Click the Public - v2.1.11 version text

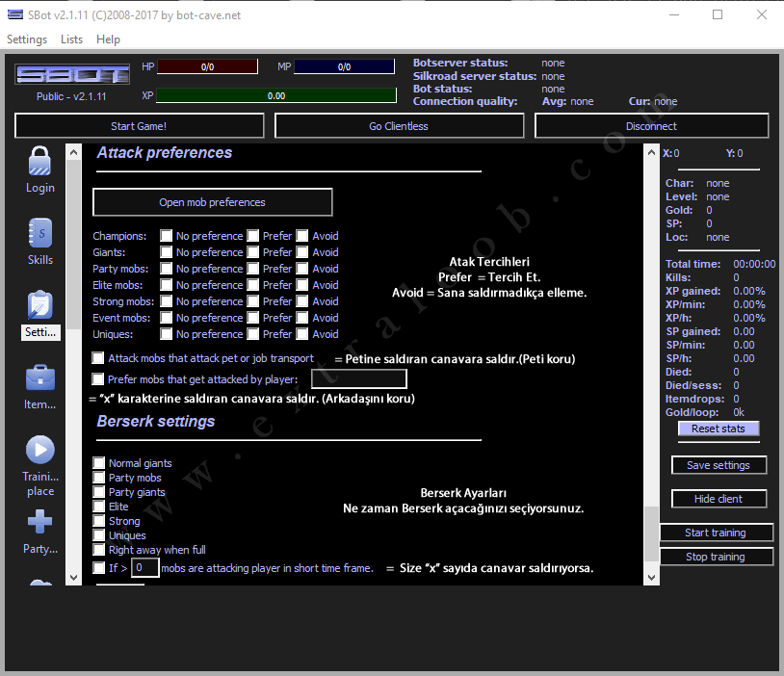(71, 96)
